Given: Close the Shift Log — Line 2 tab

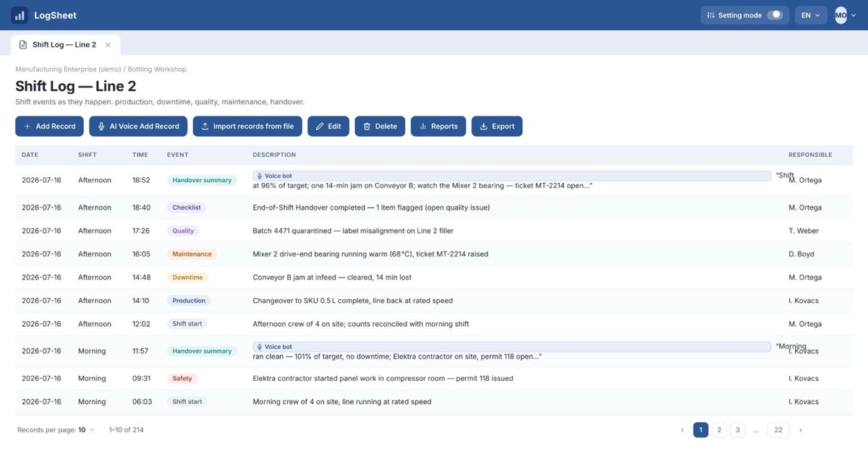Looking at the screenshot, I should (108, 45).
